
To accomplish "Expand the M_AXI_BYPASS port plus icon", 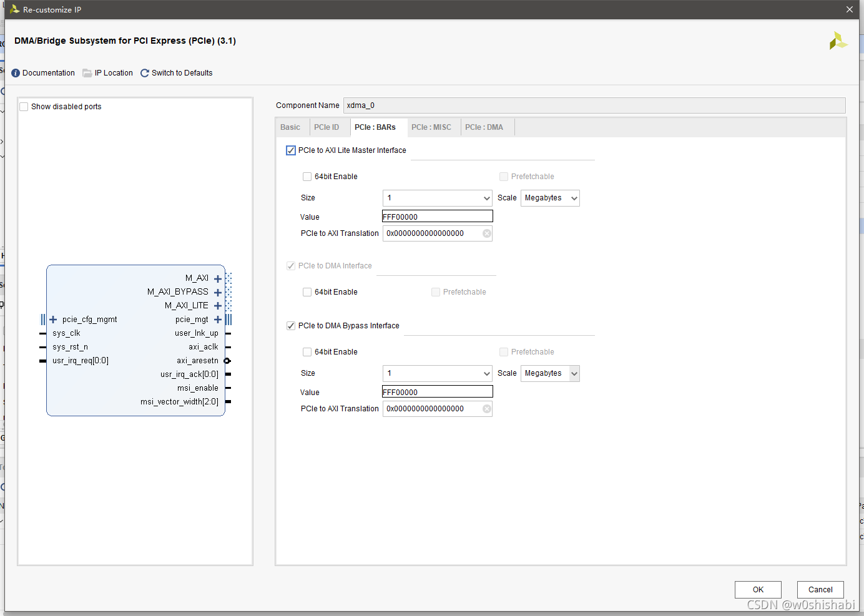I will coord(218,293).
